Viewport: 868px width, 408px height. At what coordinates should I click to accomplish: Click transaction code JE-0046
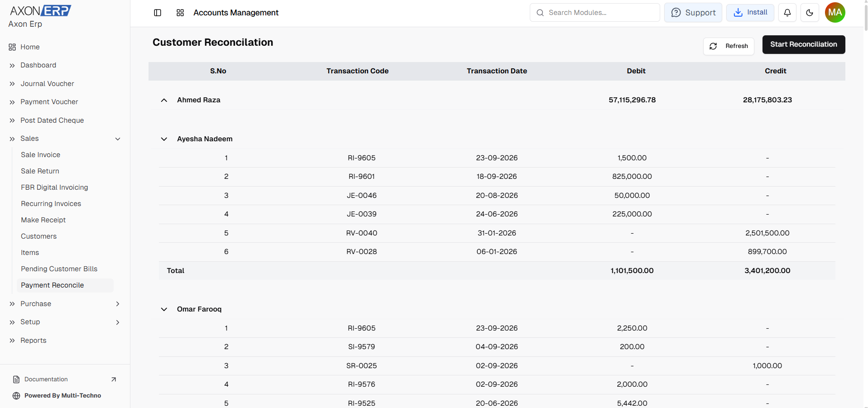click(x=361, y=196)
